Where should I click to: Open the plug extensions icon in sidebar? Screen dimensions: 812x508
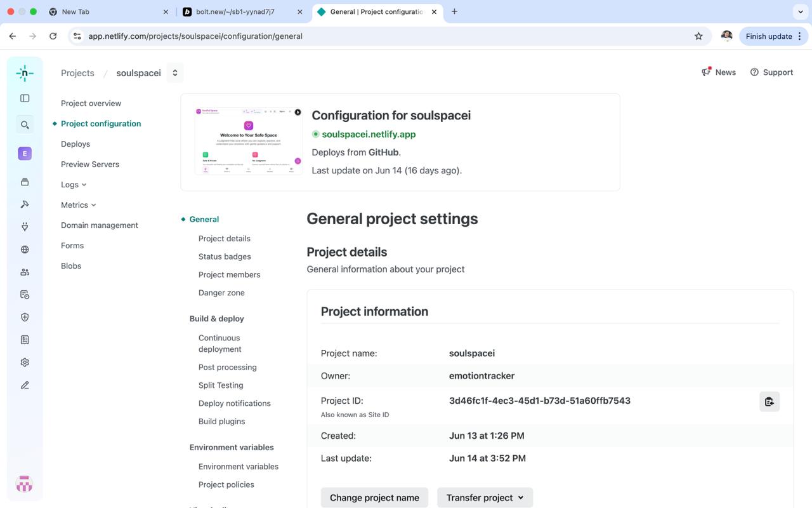point(25,227)
